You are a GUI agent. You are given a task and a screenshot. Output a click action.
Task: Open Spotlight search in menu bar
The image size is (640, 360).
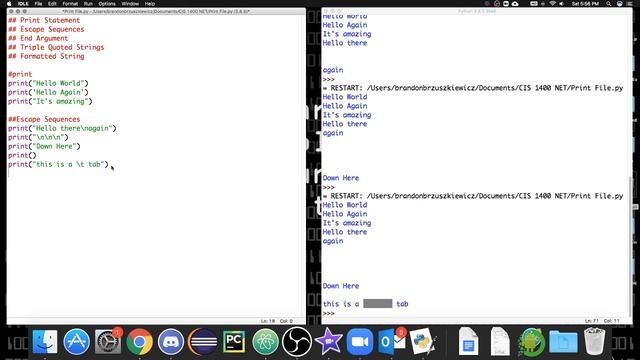(x=609, y=4)
